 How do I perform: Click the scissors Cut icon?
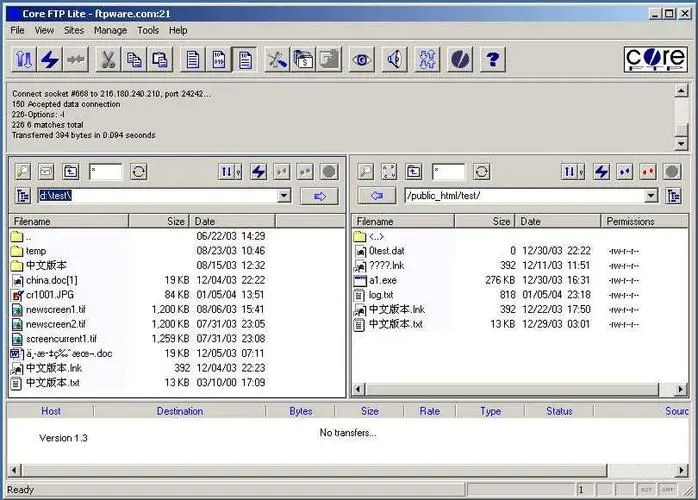[x=108, y=59]
